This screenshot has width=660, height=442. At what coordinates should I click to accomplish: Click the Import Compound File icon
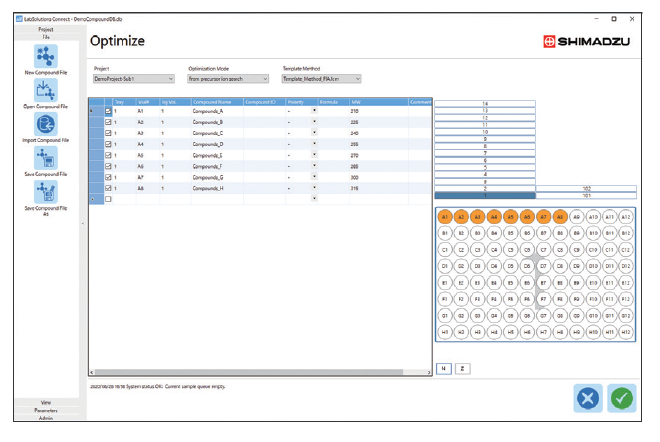(x=46, y=124)
